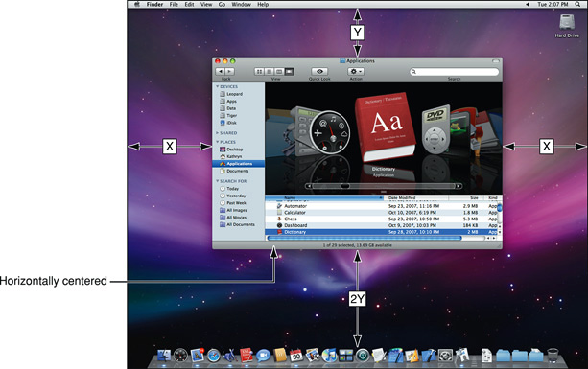
Task: Open the File menu
Action: tap(174, 5)
